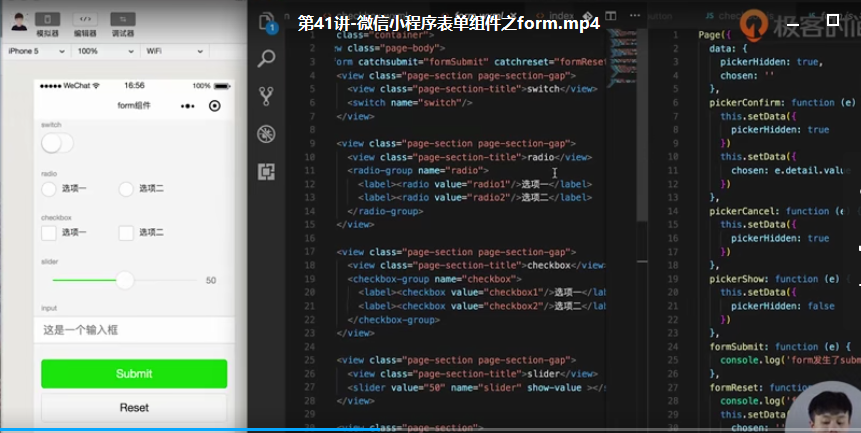Image resolution: width=861 pixels, height=433 pixels.
Task: Click the diamond icon beside split editor
Action: pyautogui.click(x=587, y=16)
